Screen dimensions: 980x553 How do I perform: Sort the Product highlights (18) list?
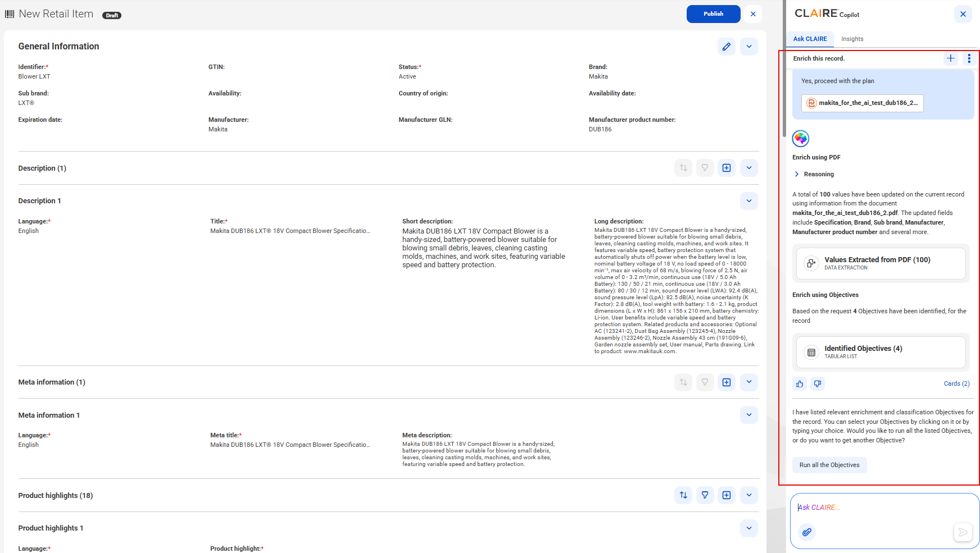(x=683, y=495)
